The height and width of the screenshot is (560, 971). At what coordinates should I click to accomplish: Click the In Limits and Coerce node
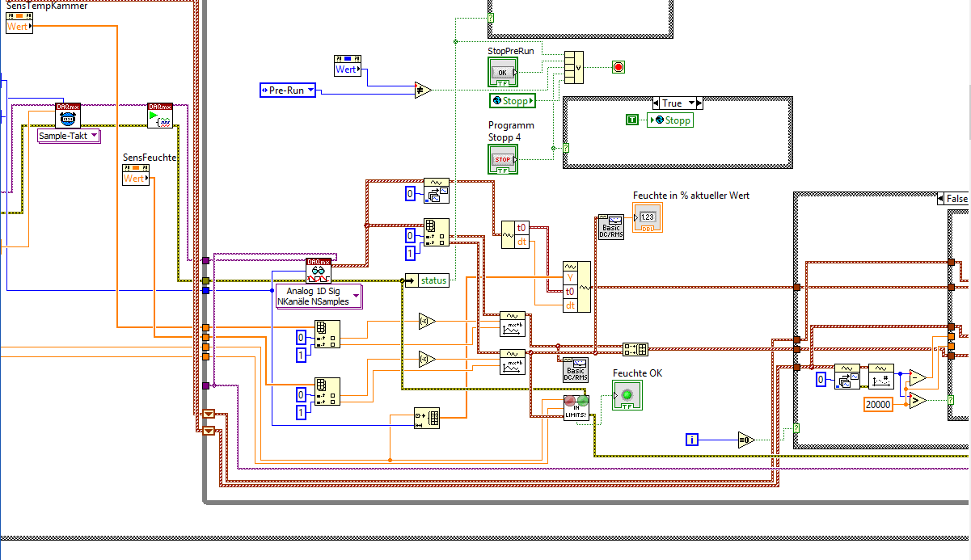[576, 408]
